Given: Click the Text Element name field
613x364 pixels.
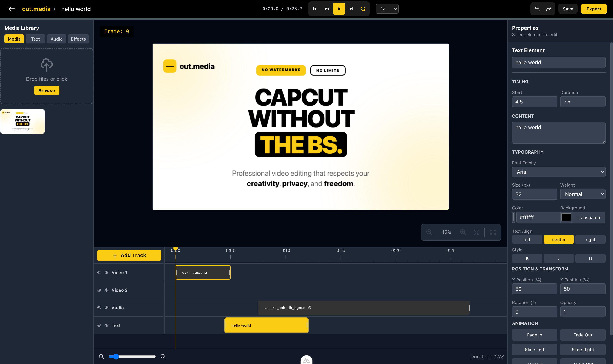Looking at the screenshot, I should click(558, 62).
